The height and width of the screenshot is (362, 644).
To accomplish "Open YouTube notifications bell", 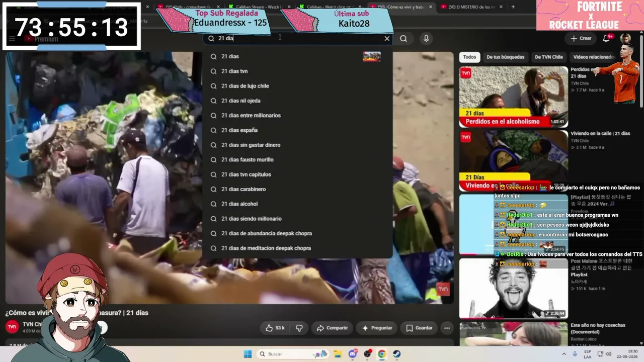I will click(607, 38).
